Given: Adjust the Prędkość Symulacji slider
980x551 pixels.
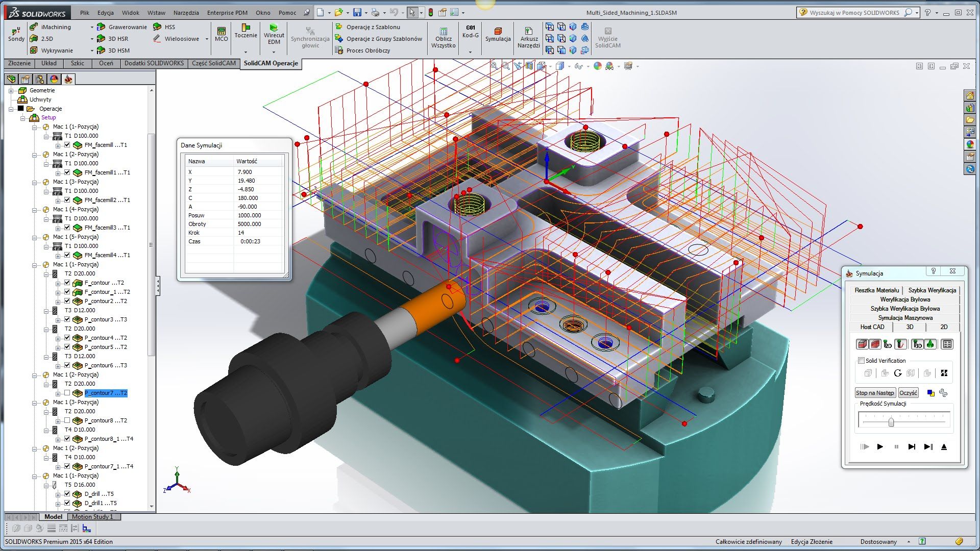Looking at the screenshot, I should click(x=891, y=422).
